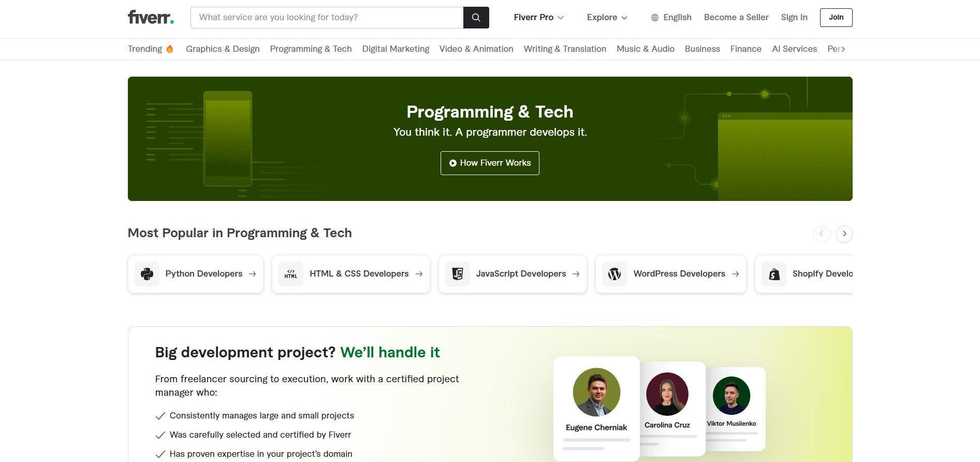Click the play icon in How Fiverr Works

(453, 163)
